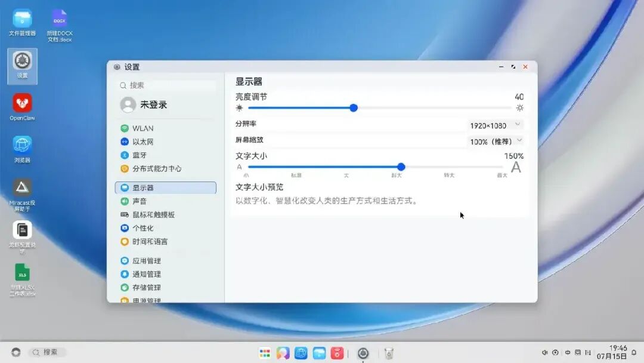Click the volume speaker tray icon
Viewport: 644px width, 363px height.
544,352
